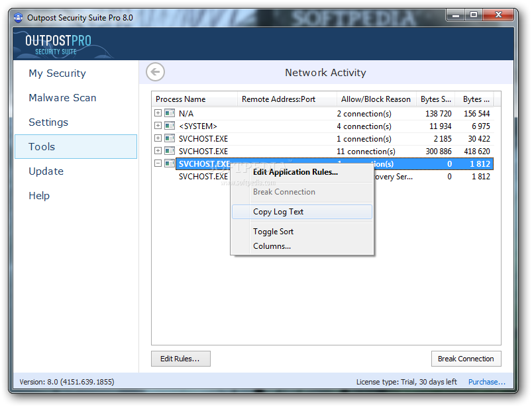This screenshot has height=407, width=532.
Task: Expand the <SYSTEM> process row
Action: tap(158, 125)
